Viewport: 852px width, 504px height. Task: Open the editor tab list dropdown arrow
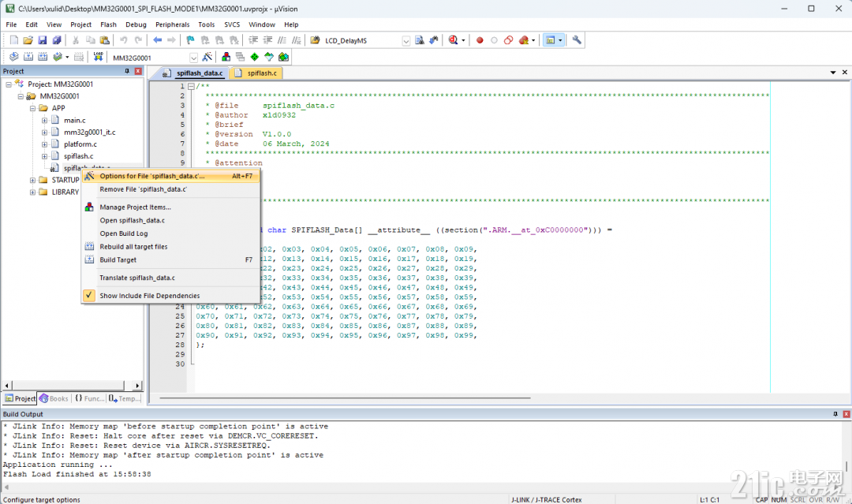[833, 73]
